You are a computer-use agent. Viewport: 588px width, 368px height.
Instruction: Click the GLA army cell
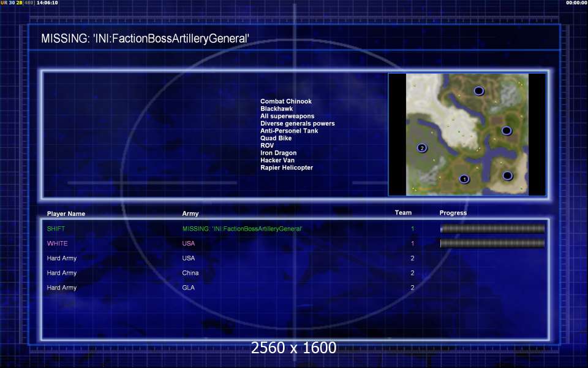[189, 288]
